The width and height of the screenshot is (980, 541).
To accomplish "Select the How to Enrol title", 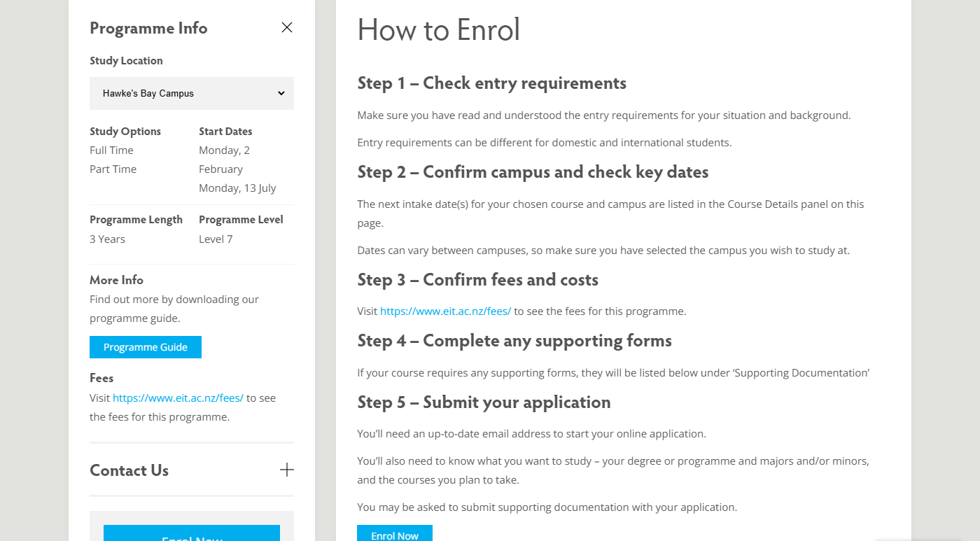I will tap(439, 30).
